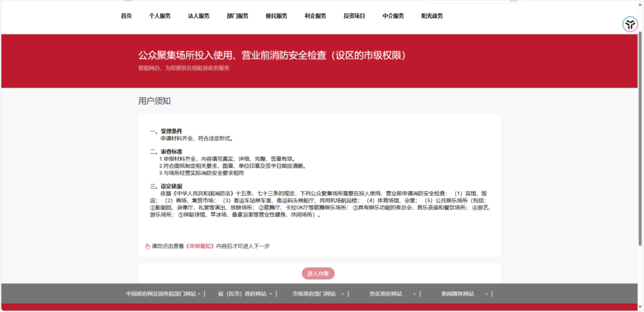Screen dimensions: 644x312
Task: Select 法人服务 from the top menu
Action: point(199,16)
